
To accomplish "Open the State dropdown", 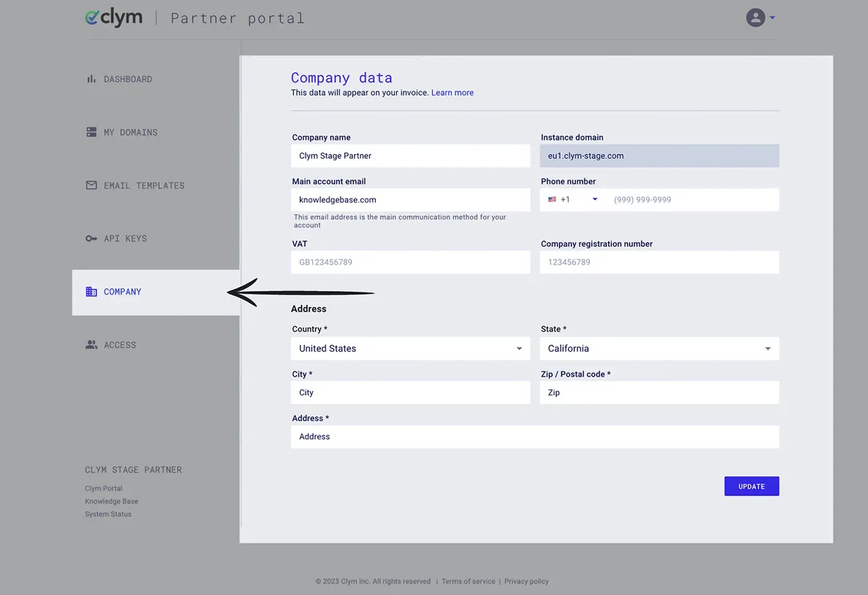I will (x=659, y=349).
